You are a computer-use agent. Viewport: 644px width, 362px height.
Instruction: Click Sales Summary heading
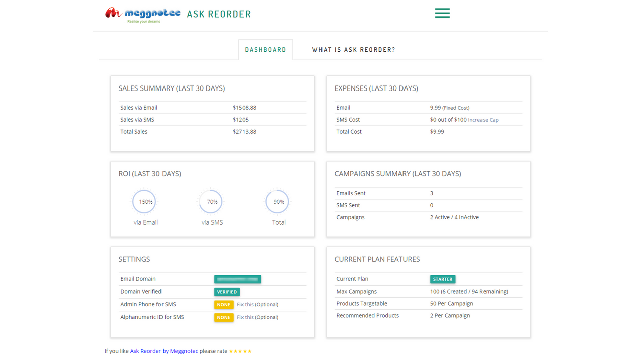[x=172, y=88]
